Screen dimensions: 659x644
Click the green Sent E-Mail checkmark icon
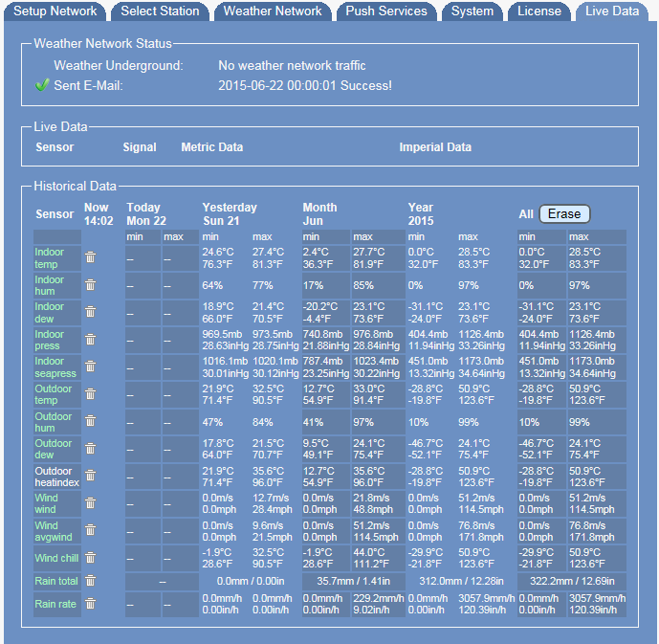[41, 85]
